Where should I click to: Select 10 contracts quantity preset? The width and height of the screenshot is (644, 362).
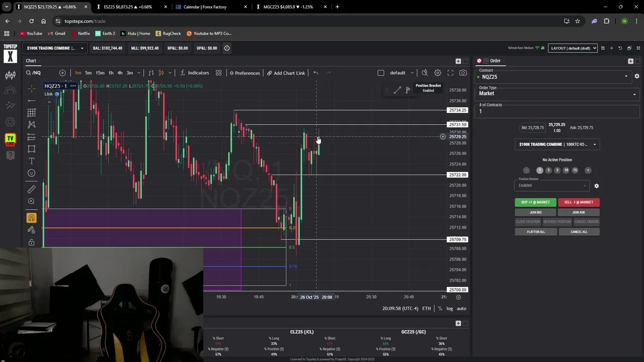click(x=566, y=170)
